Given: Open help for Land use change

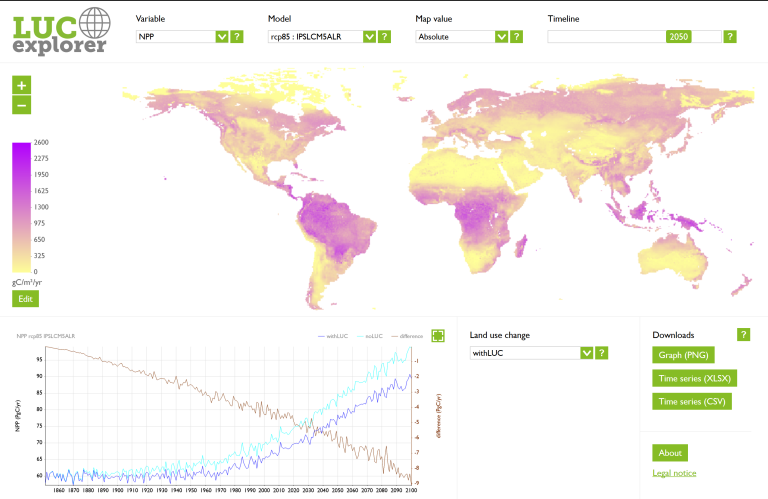Looking at the screenshot, I should pyautogui.click(x=602, y=353).
